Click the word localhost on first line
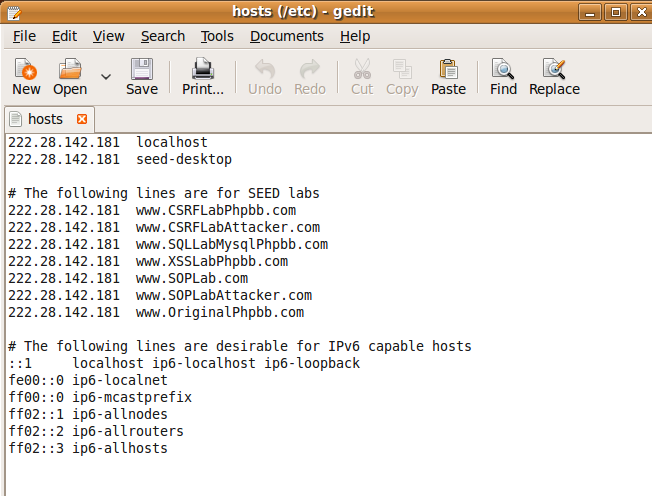This screenshot has height=496, width=652. [x=172, y=143]
